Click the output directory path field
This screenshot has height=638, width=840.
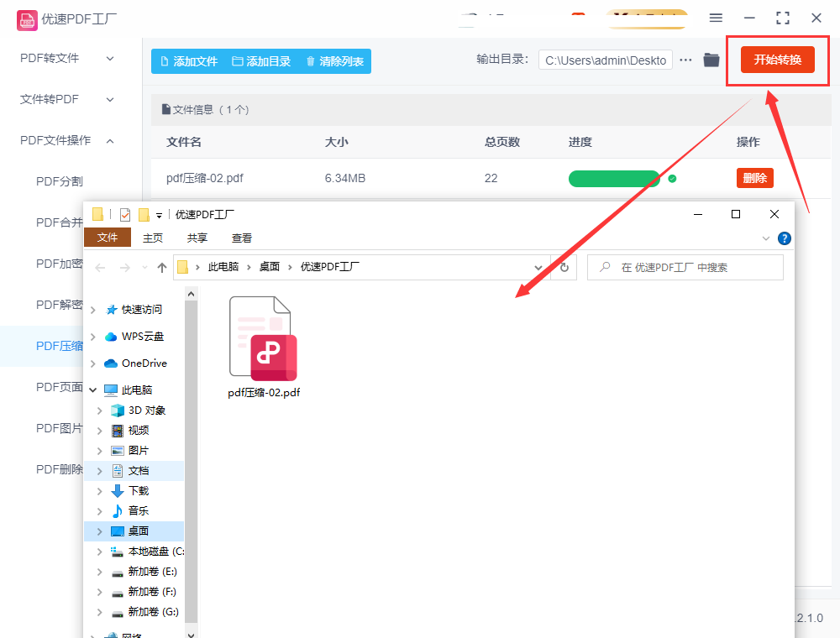pyautogui.click(x=606, y=60)
